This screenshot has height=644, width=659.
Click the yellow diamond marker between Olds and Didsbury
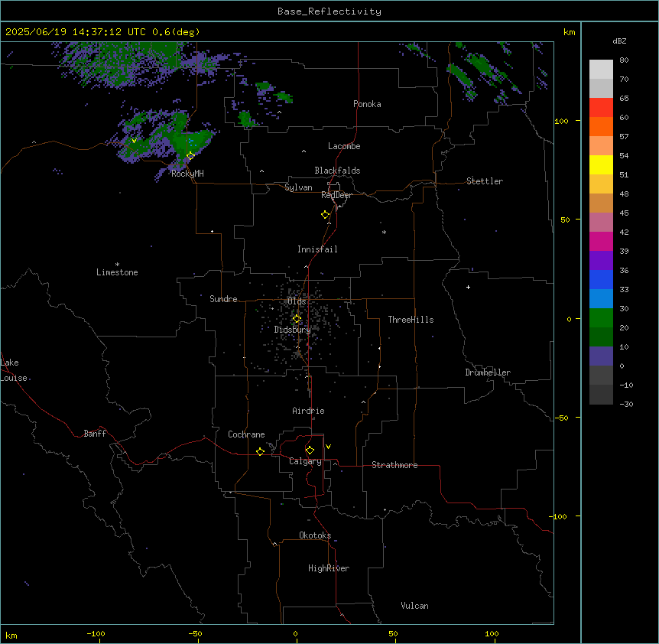297,319
